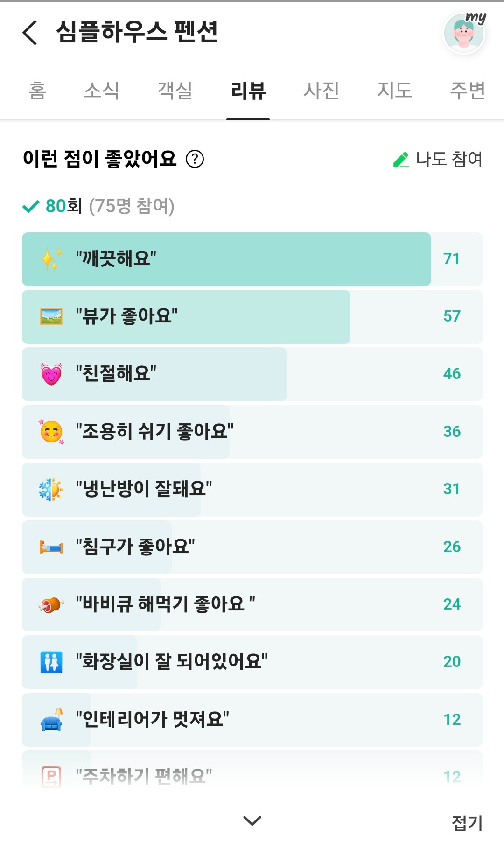
Task: Select the 조용히 쉬기 좋아요 row
Action: 252,432
